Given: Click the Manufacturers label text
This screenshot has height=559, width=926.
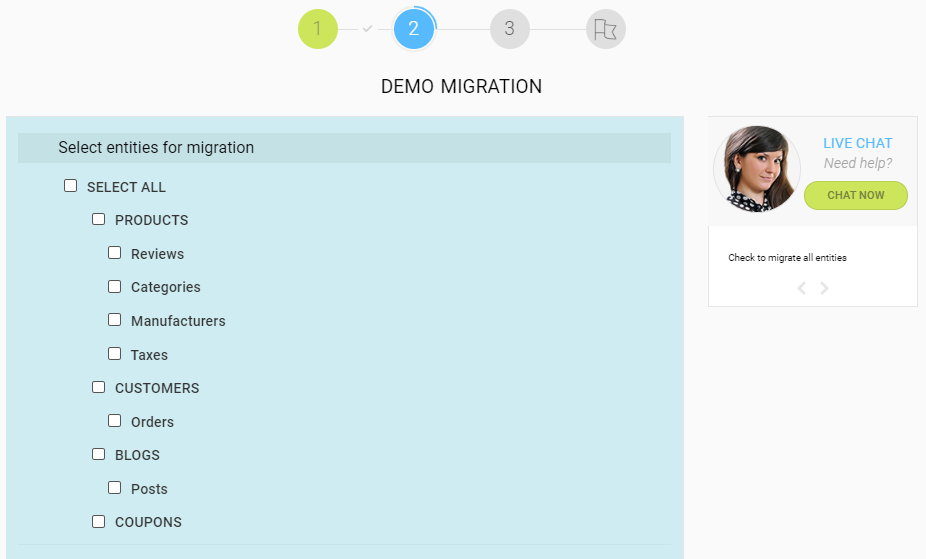Looking at the screenshot, I should point(178,321).
